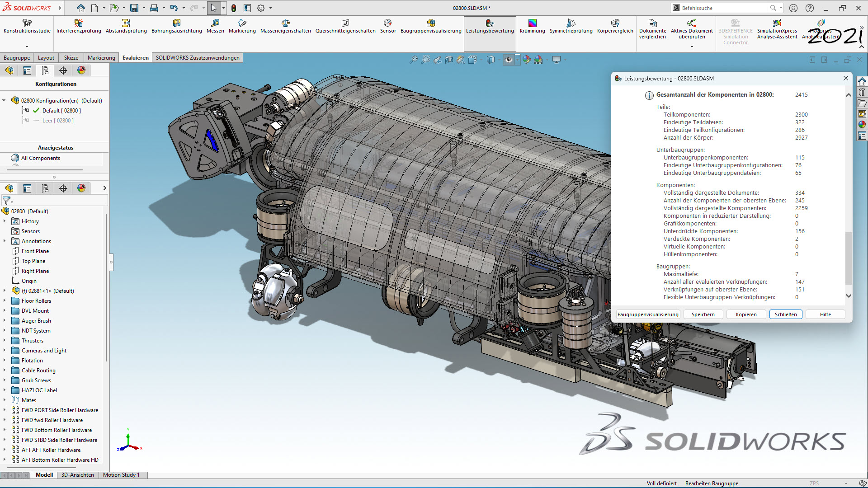
Task: Open dropdown under Aktives Dokument überprüfen
Action: pyautogui.click(x=692, y=47)
